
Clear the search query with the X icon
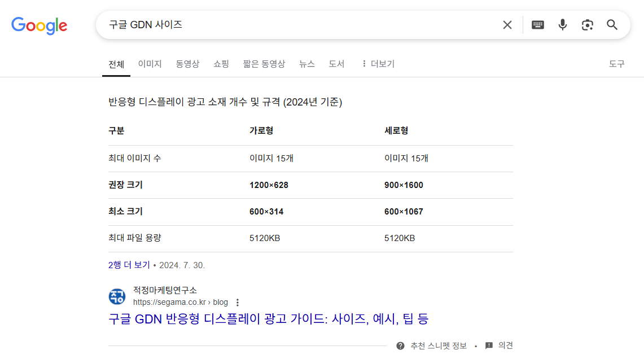pos(507,25)
